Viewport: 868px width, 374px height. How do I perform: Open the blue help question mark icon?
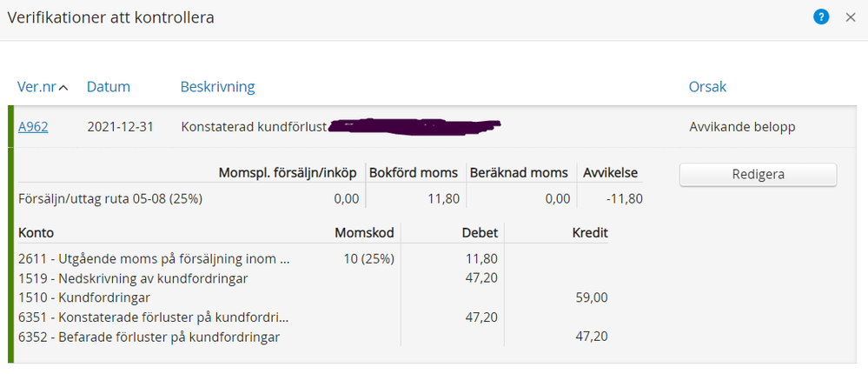[x=821, y=17]
